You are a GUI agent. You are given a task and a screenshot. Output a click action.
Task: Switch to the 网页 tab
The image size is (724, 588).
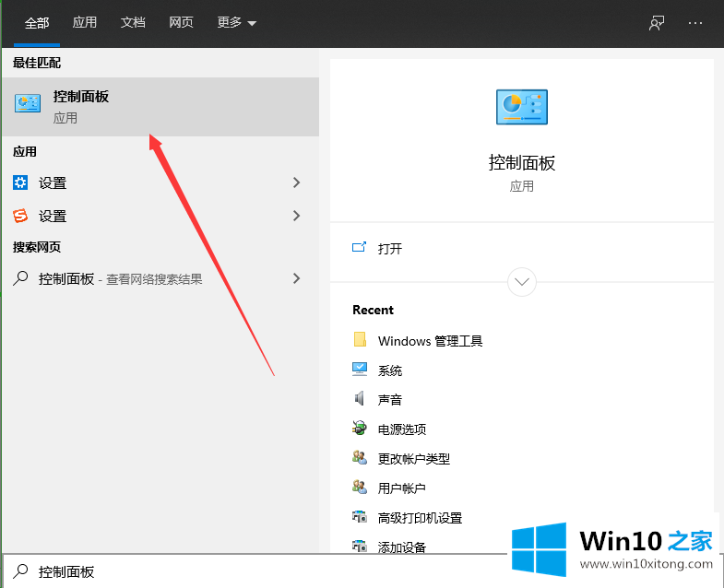click(181, 22)
